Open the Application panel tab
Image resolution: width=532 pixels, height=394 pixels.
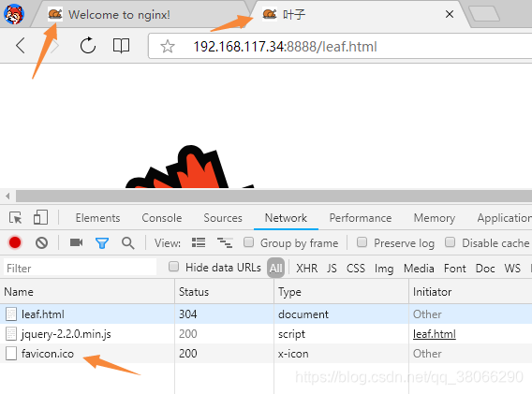(505, 218)
